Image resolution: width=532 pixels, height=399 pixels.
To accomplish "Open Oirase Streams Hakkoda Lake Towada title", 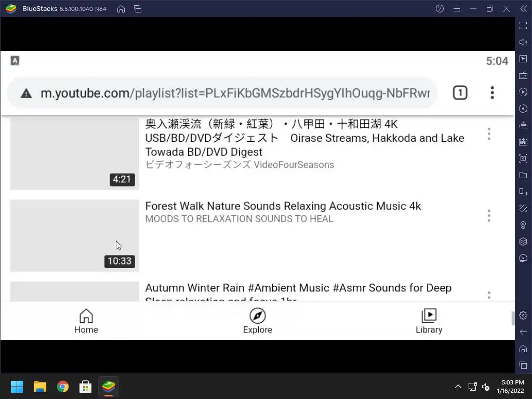I will pyautogui.click(x=304, y=138).
